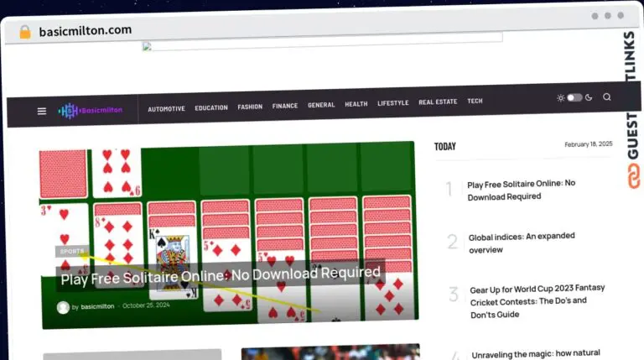The height and width of the screenshot is (360, 644).
Task: Open 'Global indices: An expanded overview' article
Action: (x=521, y=243)
